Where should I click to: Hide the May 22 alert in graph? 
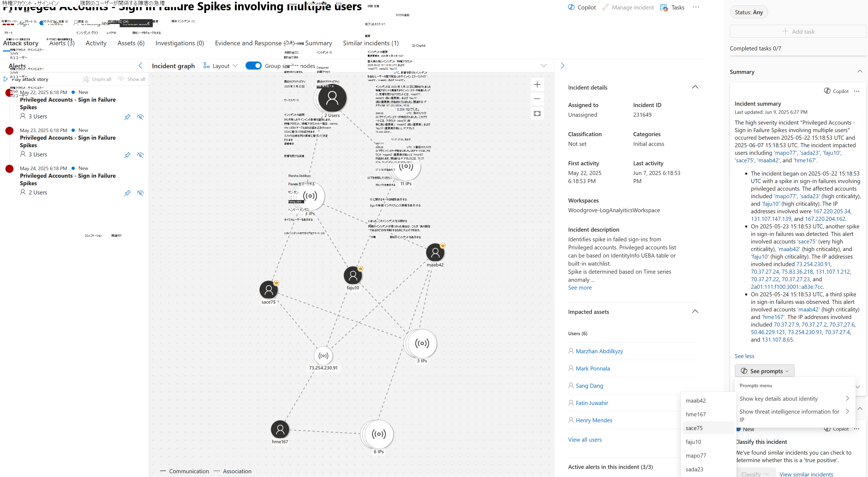coord(140,117)
